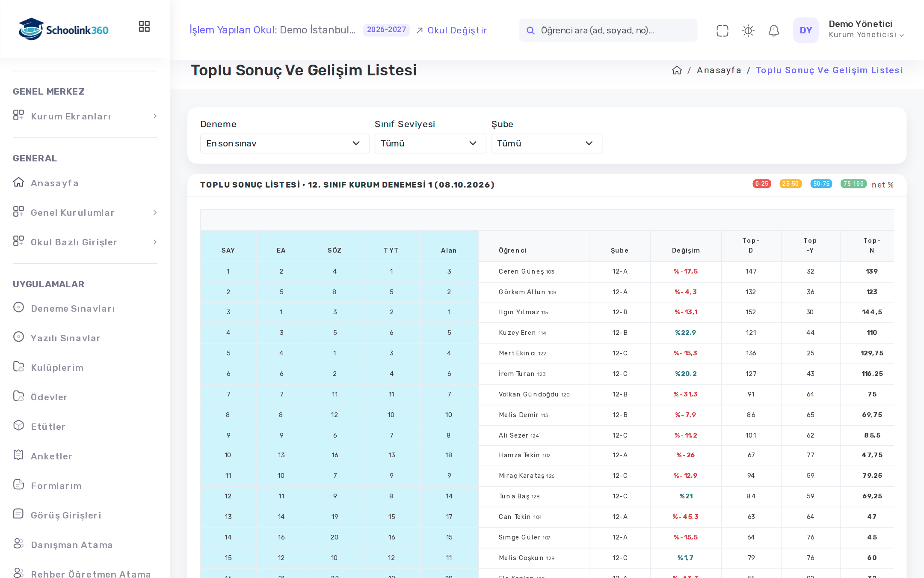Click Toplu Sonuç Ve Gelişim Listesi breadcrumb
Viewport: 924px width, 578px height.
[829, 70]
